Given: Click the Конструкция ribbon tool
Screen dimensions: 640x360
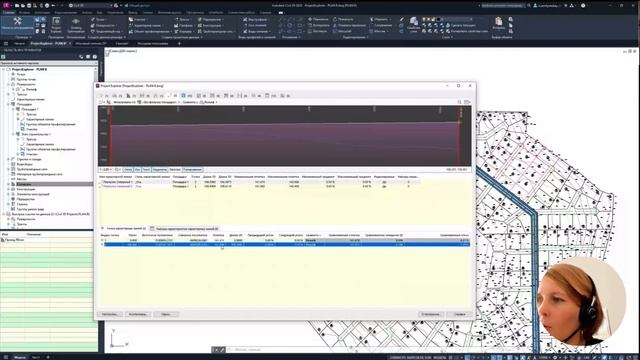Looking at the screenshot, I should tap(210, 25).
